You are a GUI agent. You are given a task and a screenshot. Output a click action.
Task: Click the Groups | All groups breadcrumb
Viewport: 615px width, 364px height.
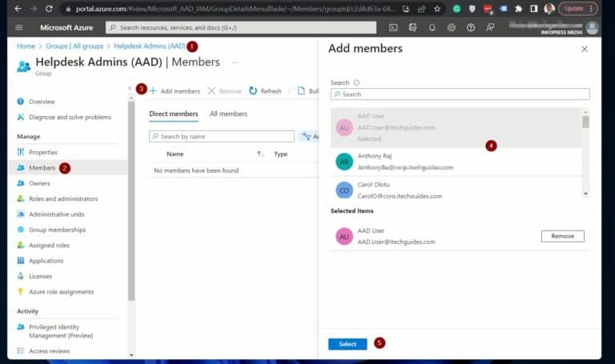(74, 46)
